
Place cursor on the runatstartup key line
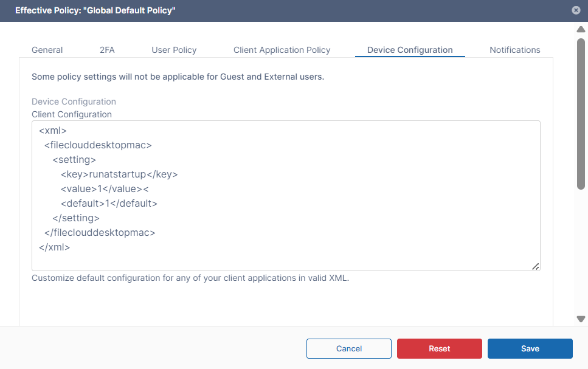pos(119,174)
